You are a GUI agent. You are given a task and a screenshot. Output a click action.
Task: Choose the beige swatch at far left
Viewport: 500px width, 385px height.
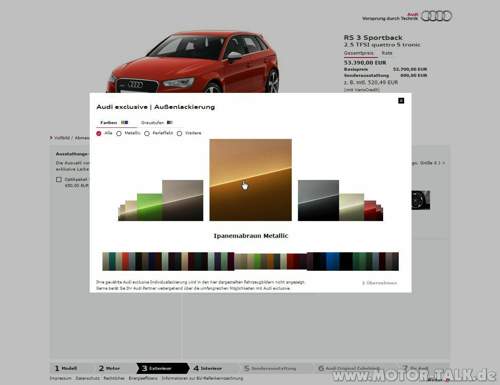click(131, 210)
